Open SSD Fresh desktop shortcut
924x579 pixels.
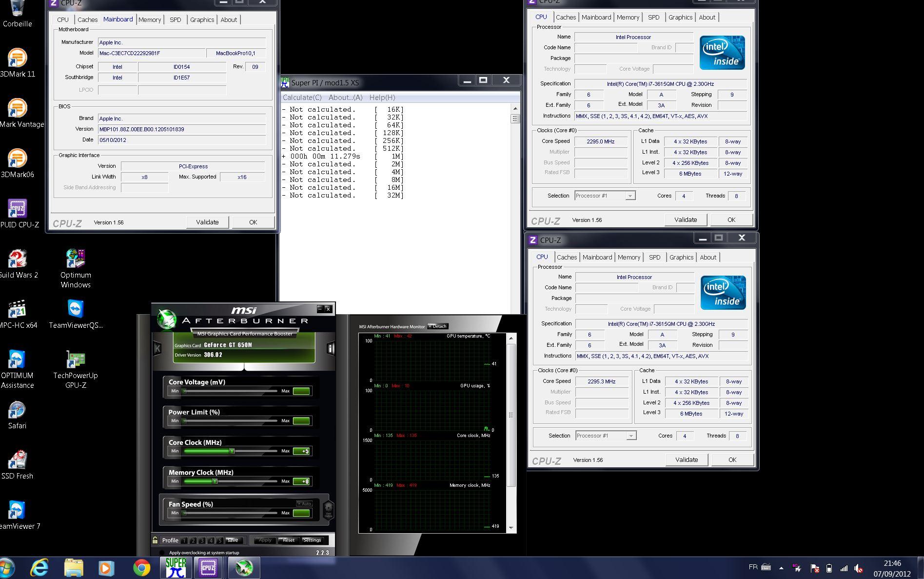17,465
